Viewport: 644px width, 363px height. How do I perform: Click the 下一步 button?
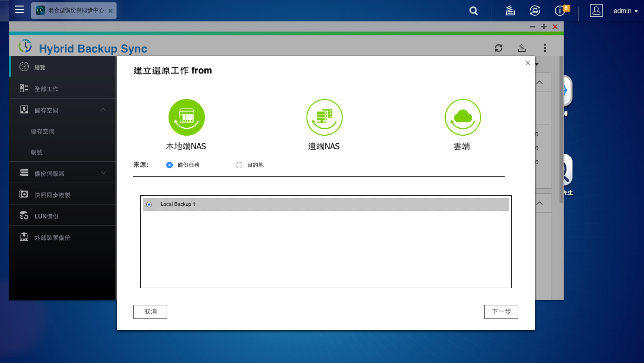501,311
